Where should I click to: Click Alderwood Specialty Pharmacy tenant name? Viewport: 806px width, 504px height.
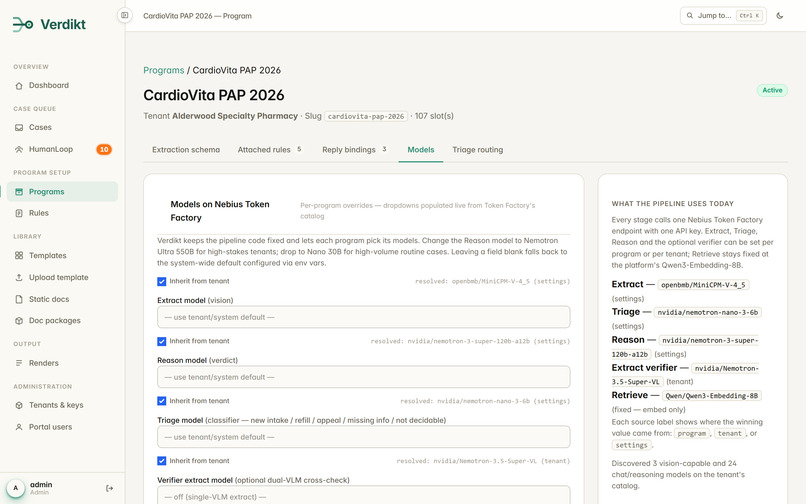click(x=235, y=116)
